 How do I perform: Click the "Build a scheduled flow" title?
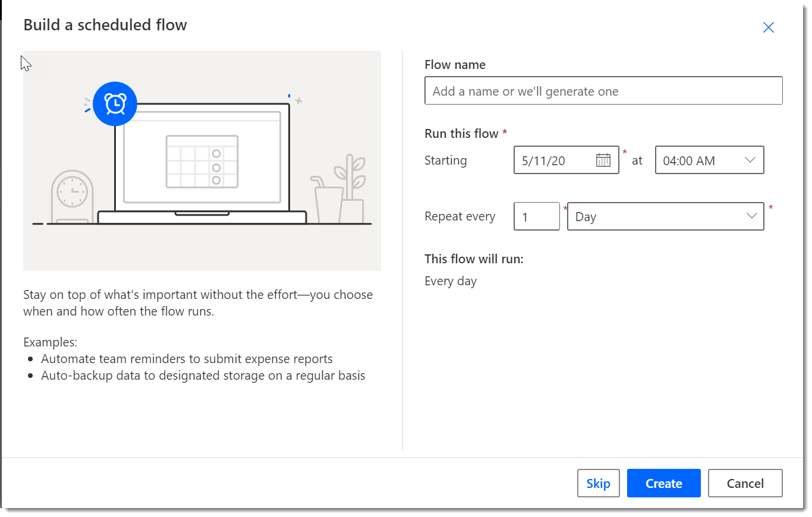(x=105, y=25)
